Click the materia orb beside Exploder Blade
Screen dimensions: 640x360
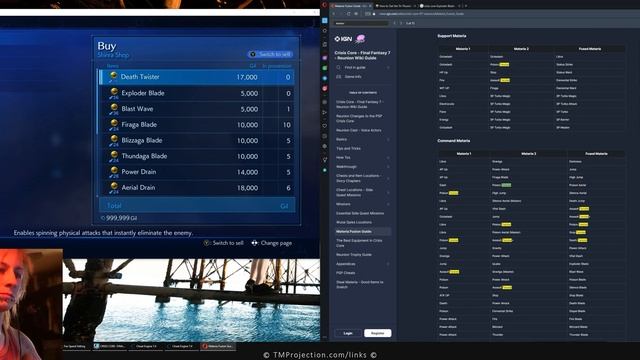tap(114, 91)
